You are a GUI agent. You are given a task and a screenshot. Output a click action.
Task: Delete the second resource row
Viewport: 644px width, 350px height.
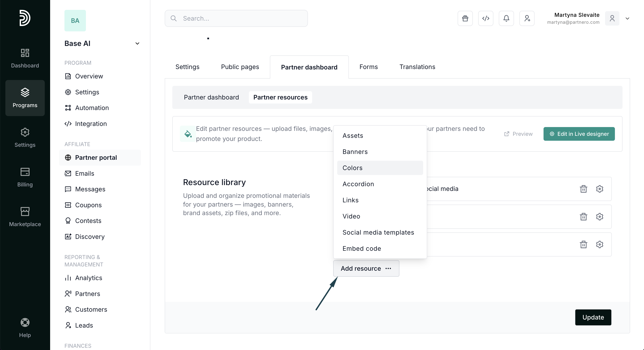pos(583,216)
